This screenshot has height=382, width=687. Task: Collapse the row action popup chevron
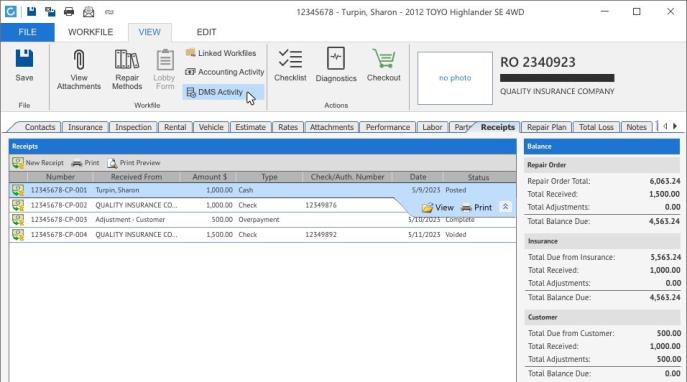click(x=505, y=207)
